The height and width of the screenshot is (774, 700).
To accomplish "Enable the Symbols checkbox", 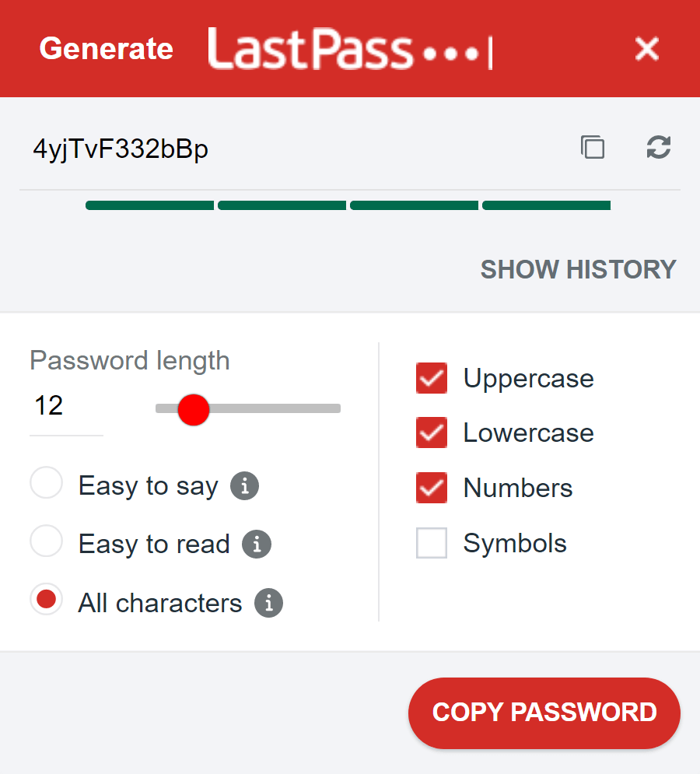I will [x=431, y=543].
